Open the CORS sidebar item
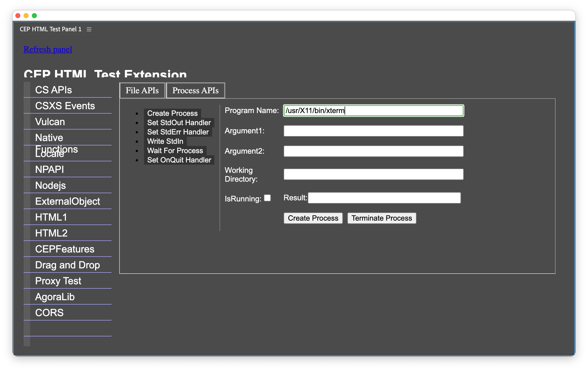This screenshot has width=588, height=371. (x=49, y=313)
